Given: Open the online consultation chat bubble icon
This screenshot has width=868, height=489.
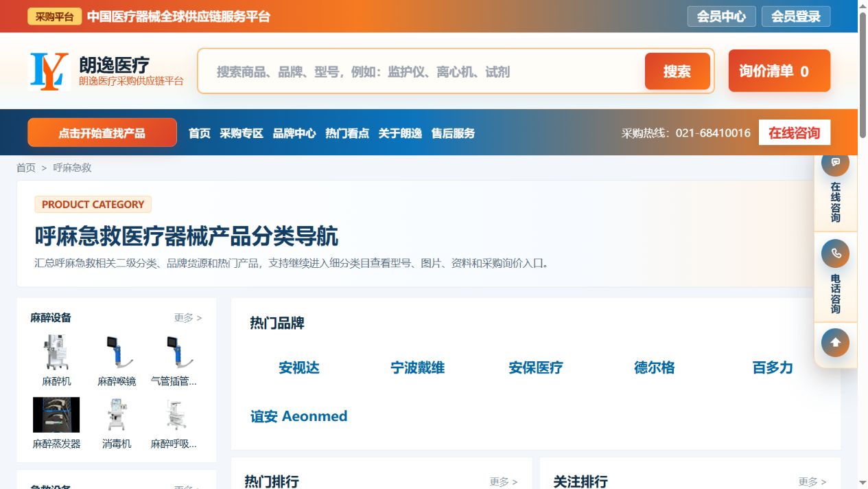Looking at the screenshot, I should click(835, 163).
